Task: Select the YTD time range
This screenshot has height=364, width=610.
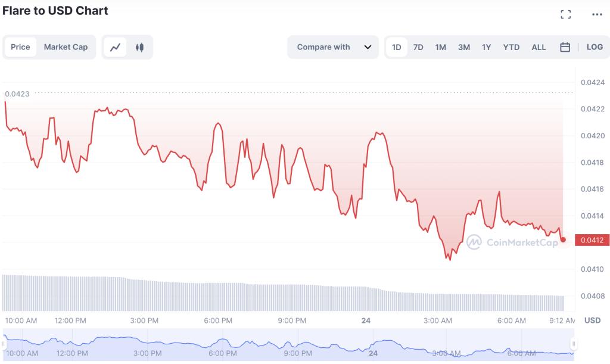Action: pos(511,47)
